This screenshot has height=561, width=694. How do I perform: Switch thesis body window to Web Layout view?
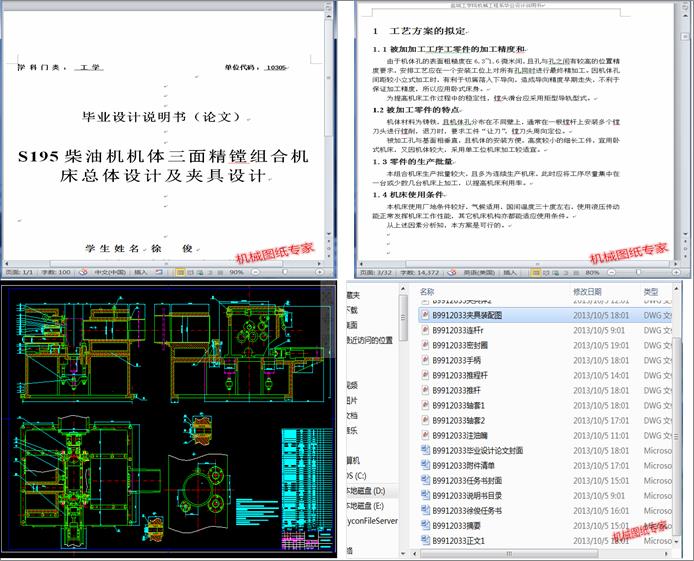pos(556,273)
